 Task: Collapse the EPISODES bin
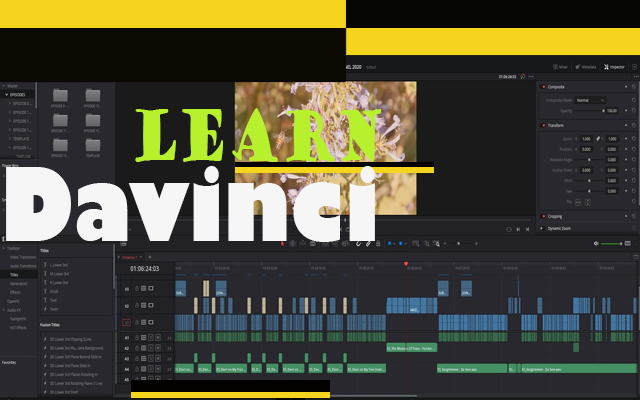7,95
